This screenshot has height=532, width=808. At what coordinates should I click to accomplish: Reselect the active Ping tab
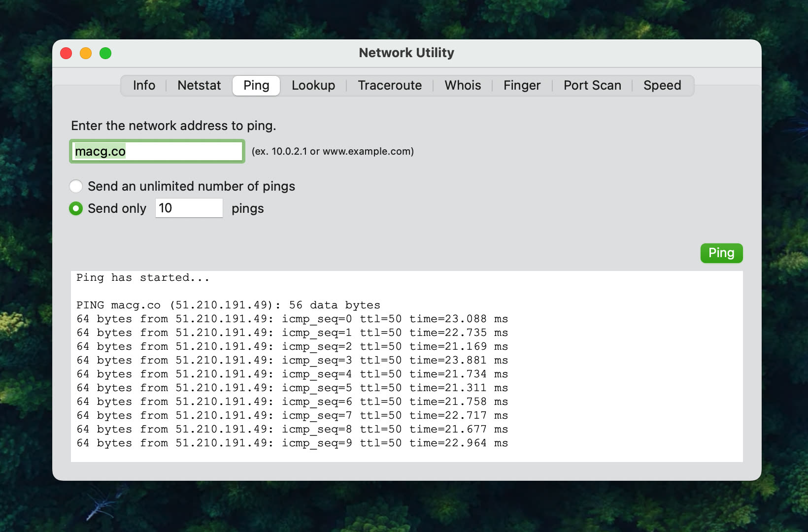click(256, 85)
